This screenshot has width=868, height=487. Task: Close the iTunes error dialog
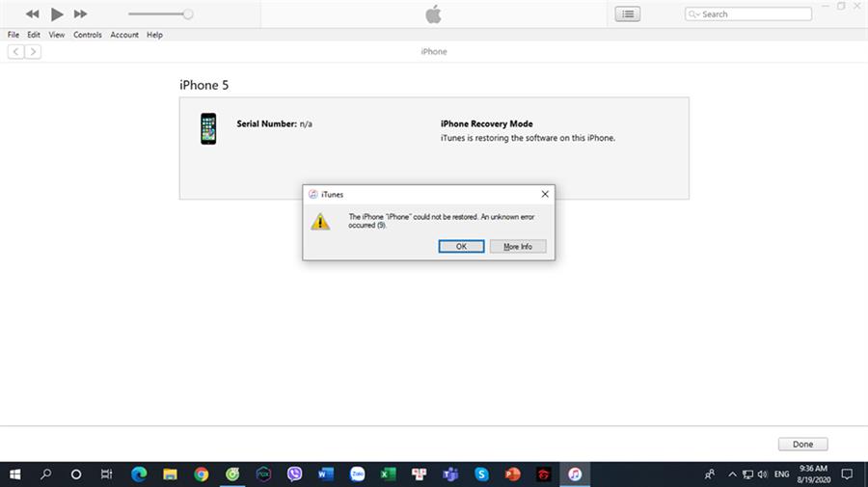coord(545,194)
